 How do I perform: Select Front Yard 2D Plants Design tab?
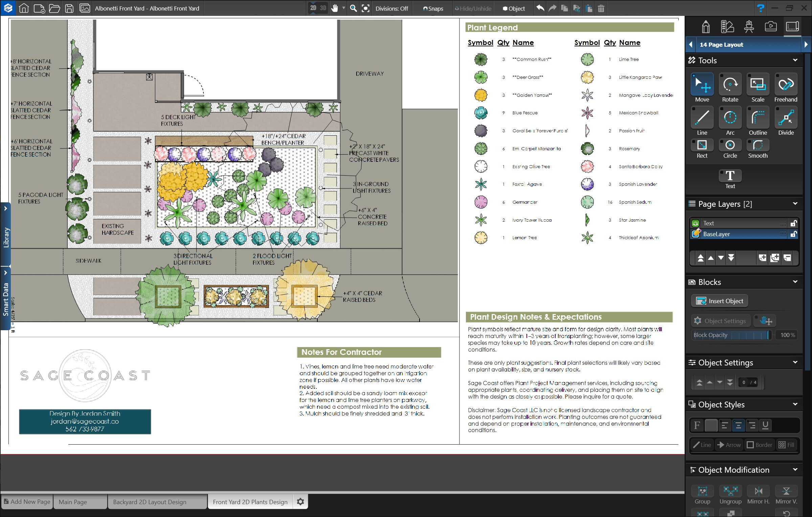pyautogui.click(x=250, y=502)
